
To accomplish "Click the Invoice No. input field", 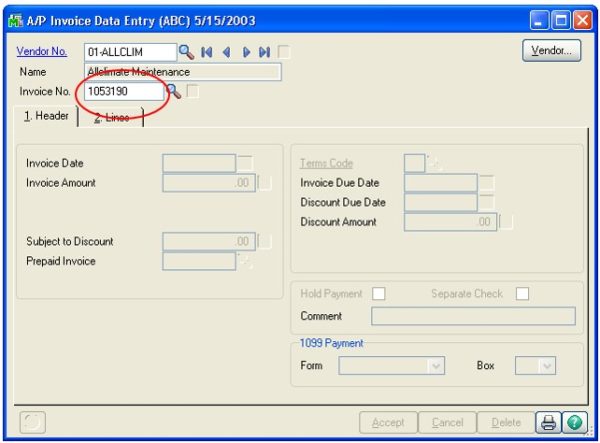I will tap(124, 91).
